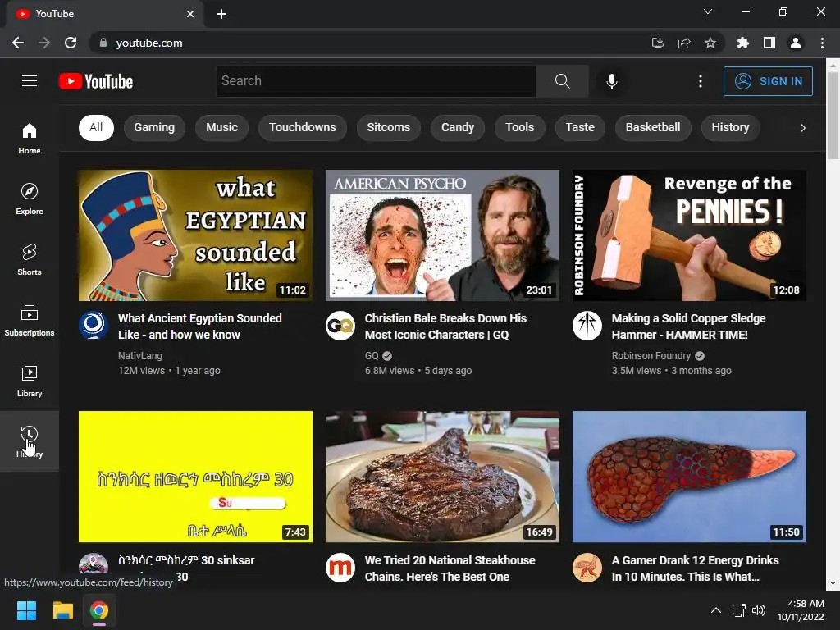Open Subscriptions in the sidebar
The width and height of the screenshot is (840, 630).
30,320
